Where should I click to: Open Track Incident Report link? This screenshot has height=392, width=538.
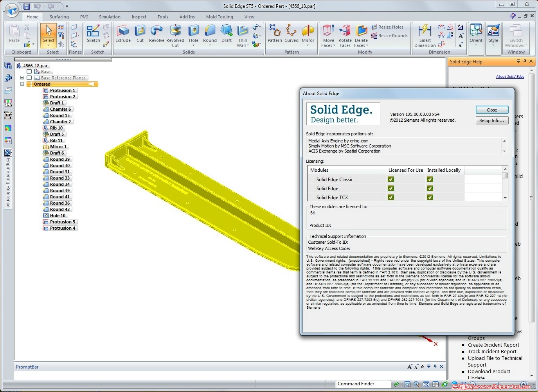[x=492, y=352]
